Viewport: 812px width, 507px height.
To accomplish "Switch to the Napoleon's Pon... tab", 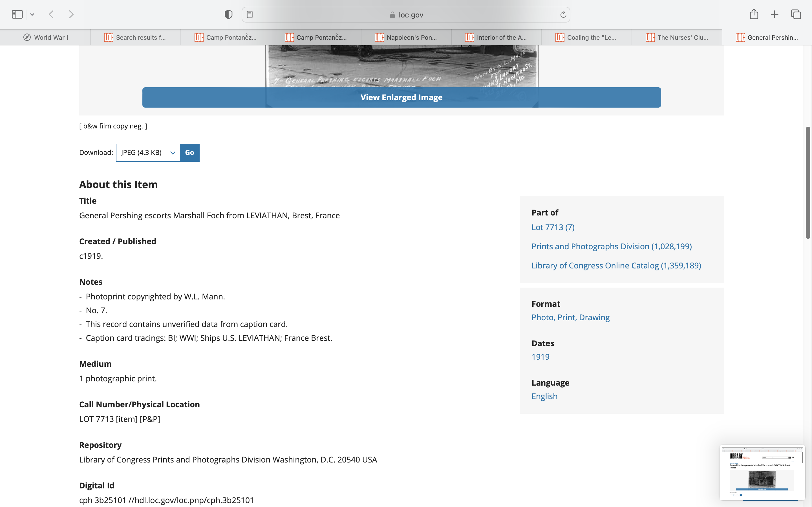I will (406, 37).
